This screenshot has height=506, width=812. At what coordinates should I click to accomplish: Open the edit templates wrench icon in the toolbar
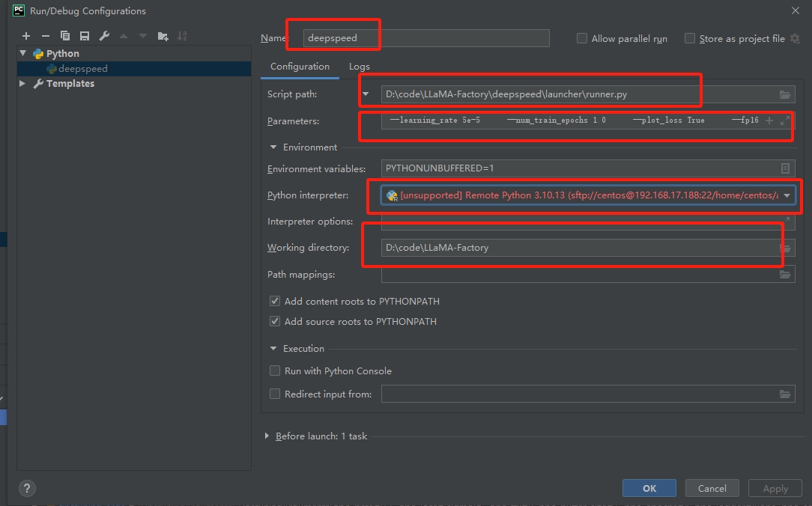pyautogui.click(x=104, y=36)
